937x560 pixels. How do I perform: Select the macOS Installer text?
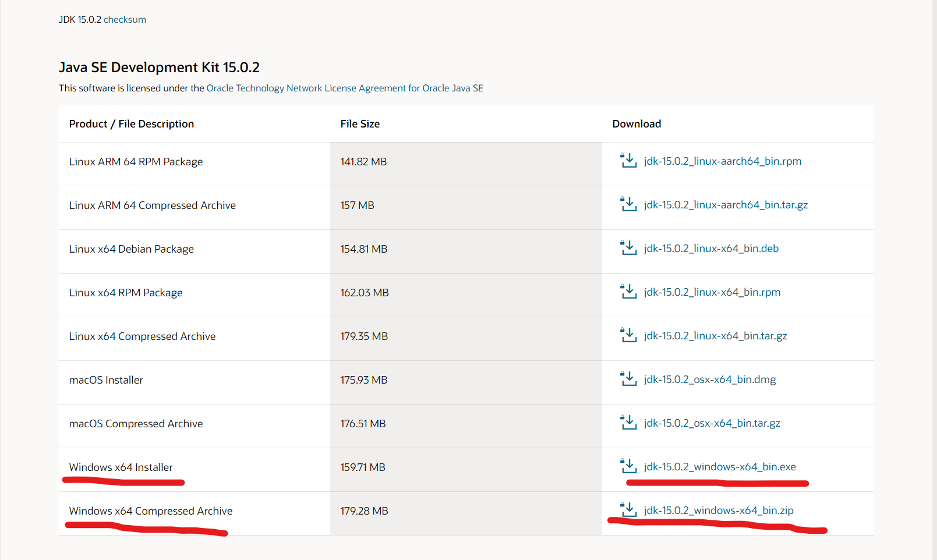click(x=106, y=380)
